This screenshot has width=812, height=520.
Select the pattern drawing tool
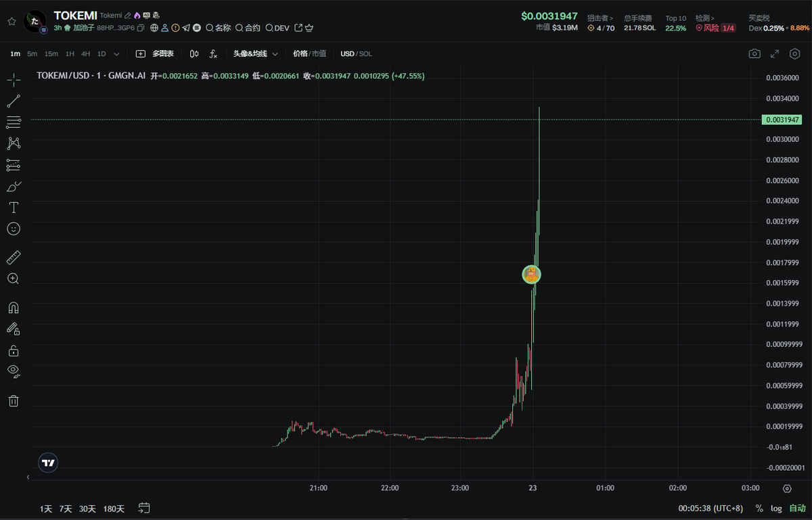pos(14,143)
